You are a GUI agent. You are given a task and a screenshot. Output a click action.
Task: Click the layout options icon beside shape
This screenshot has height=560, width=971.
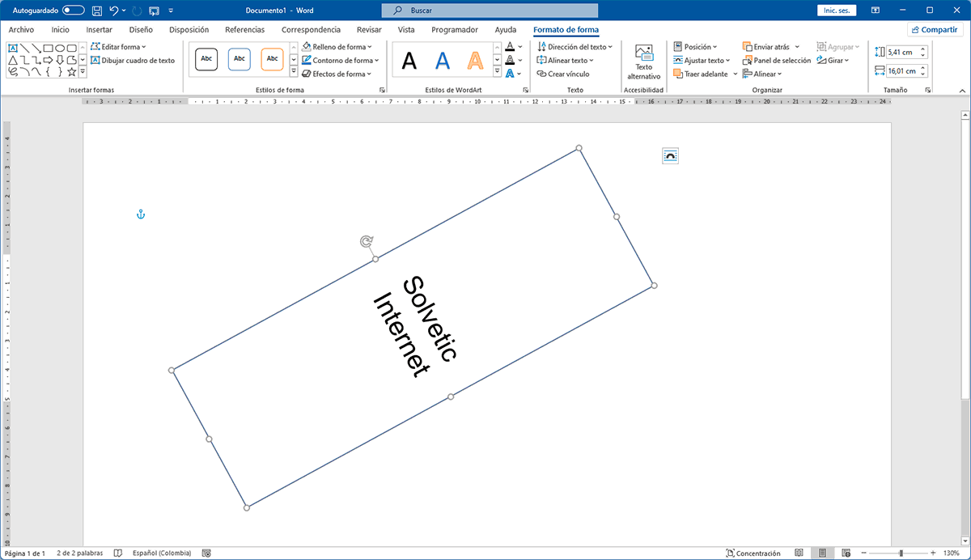coord(670,156)
